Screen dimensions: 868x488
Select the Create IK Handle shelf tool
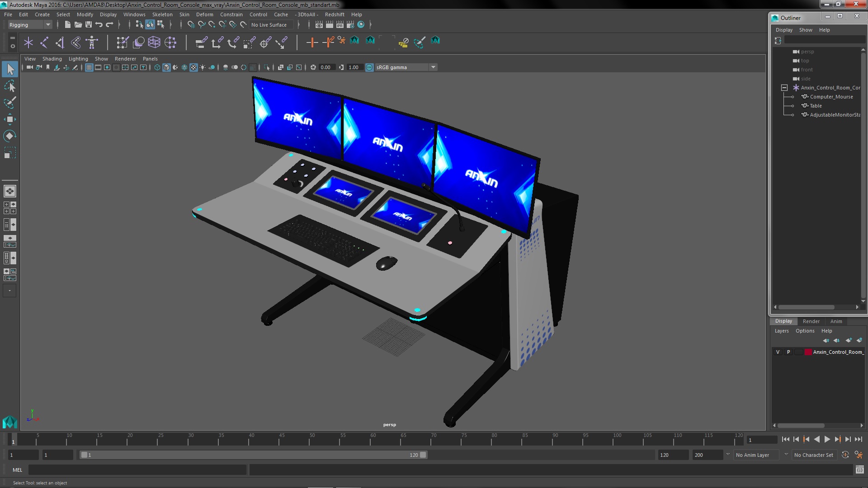pyautogui.click(x=60, y=42)
